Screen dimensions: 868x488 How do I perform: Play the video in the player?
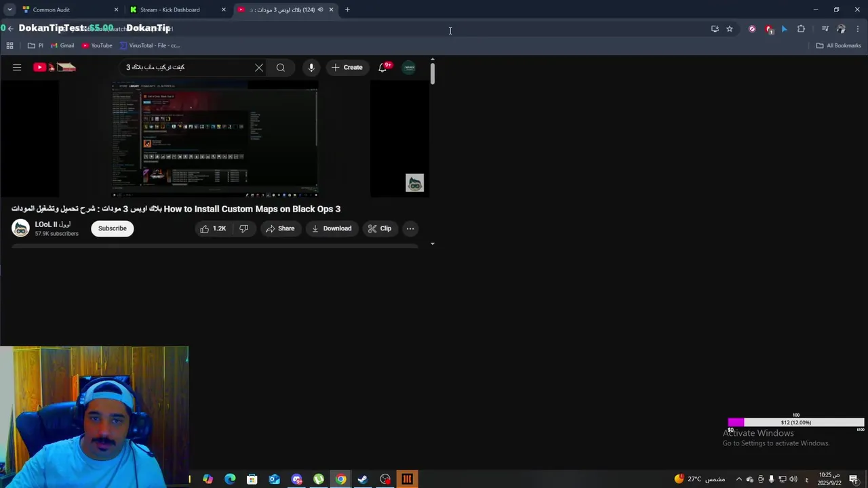point(215,139)
